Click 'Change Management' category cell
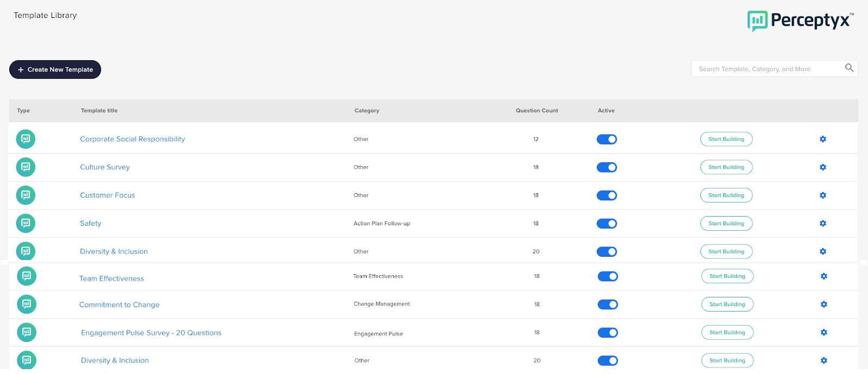This screenshot has width=868, height=374. point(382,304)
